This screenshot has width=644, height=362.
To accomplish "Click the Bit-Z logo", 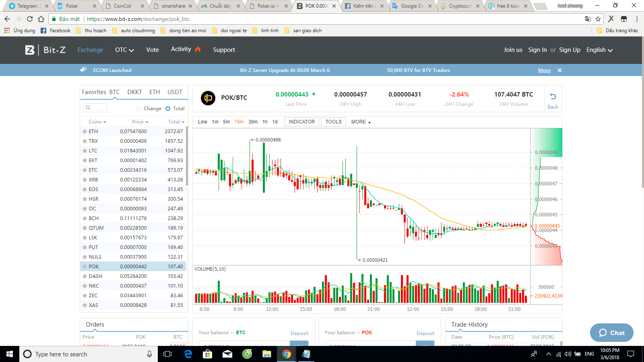I will [45, 50].
